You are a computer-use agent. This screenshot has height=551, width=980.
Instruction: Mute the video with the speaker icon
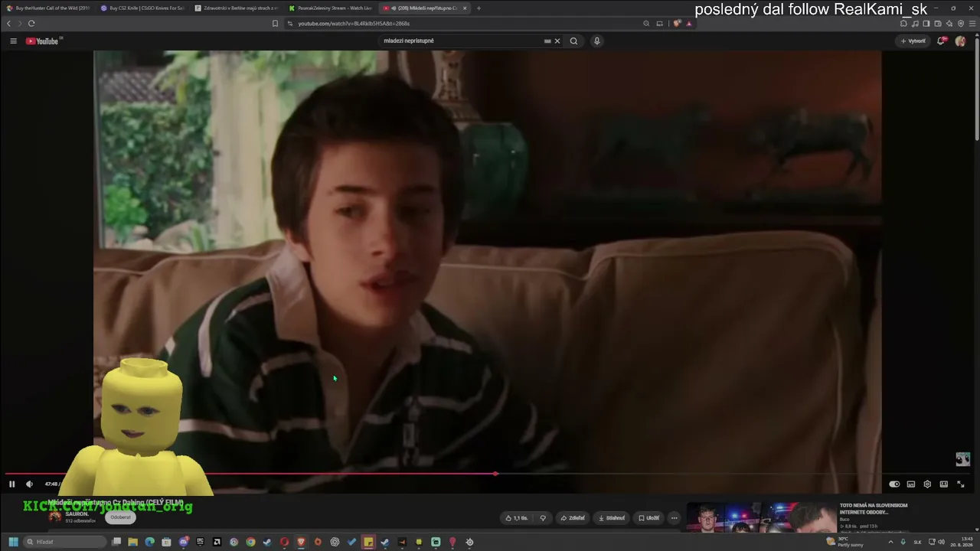[29, 484]
